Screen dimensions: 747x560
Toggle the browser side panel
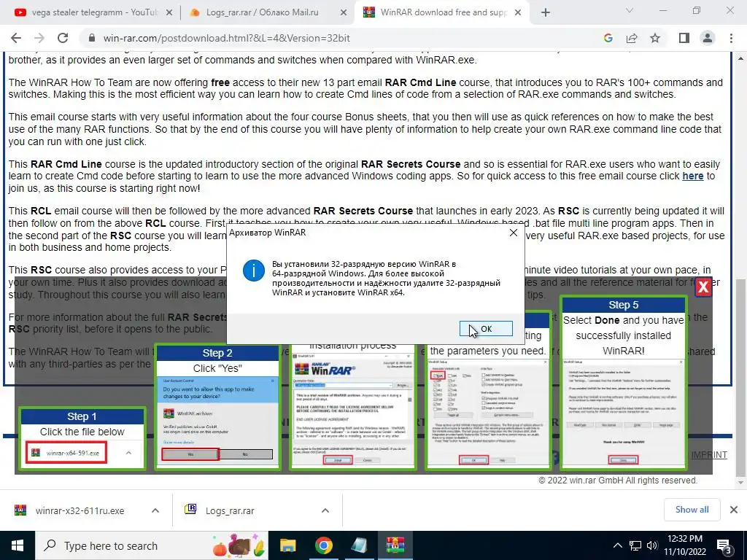click(684, 38)
